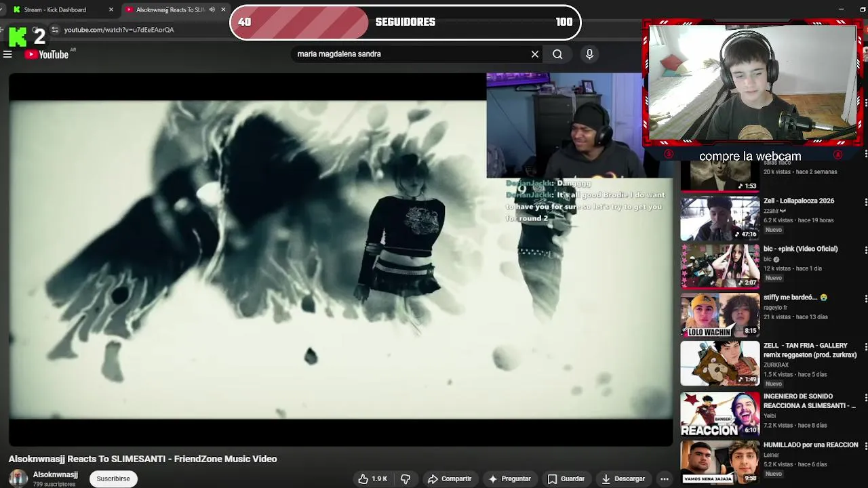Screen dimensions: 868x488
Task: Open the 'stiffy me bardeó' video thumbnail
Action: point(720,315)
